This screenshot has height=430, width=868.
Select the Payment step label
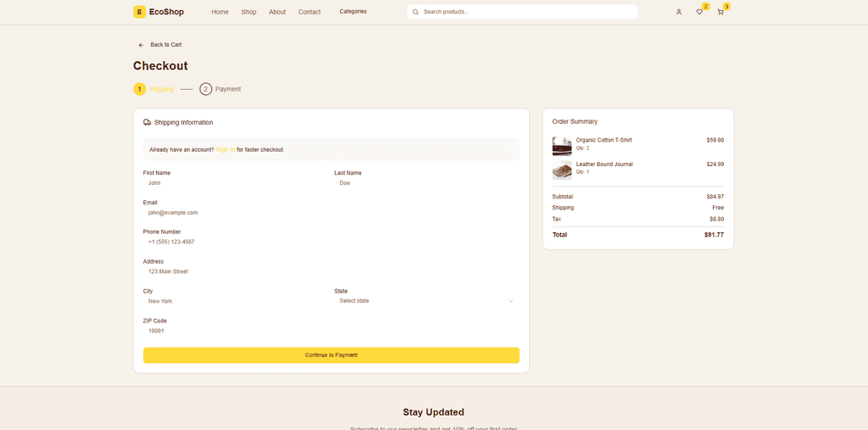coord(228,89)
